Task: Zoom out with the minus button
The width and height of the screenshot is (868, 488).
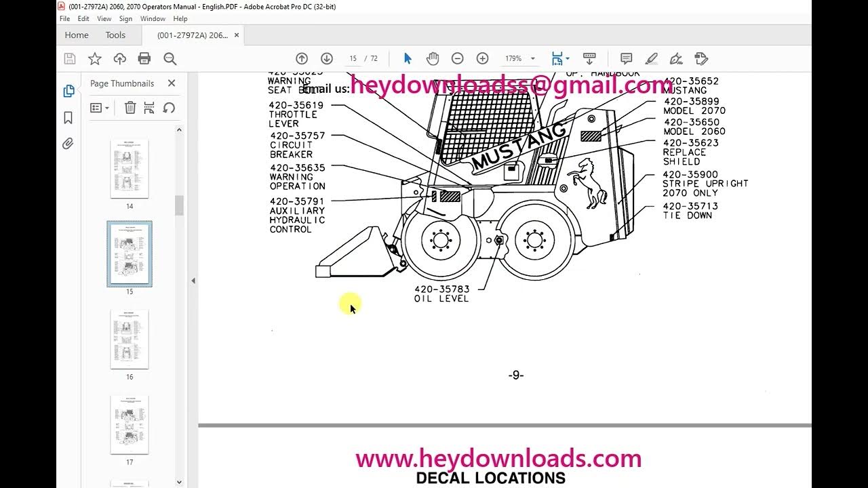Action: point(458,59)
